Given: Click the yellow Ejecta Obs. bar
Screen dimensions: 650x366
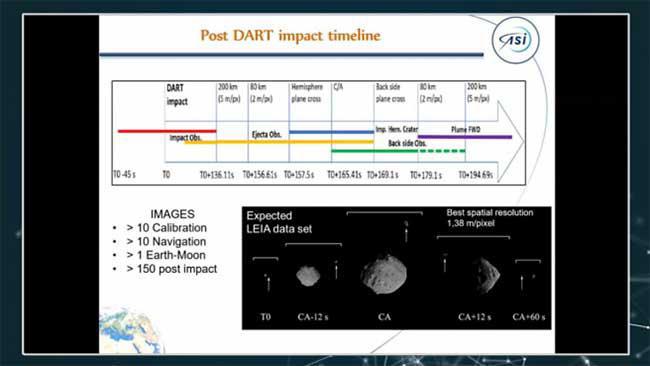Looking at the screenshot, I should tap(279, 142).
